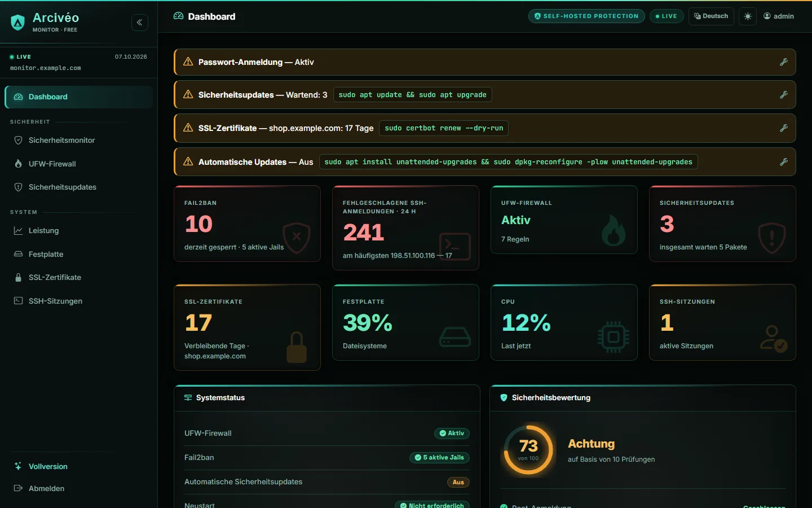Screen dimensions: 812x508
Task: Click wrench icon on SSL-Zertifikate alert
Action: pyautogui.click(x=784, y=128)
